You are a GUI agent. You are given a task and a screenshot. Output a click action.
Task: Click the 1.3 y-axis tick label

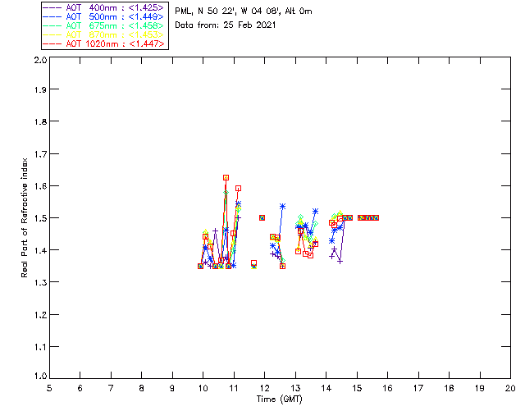pyautogui.click(x=40, y=282)
